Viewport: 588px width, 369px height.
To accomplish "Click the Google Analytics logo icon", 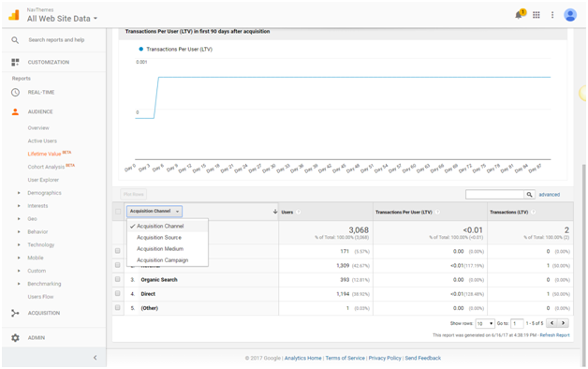I will [14, 15].
